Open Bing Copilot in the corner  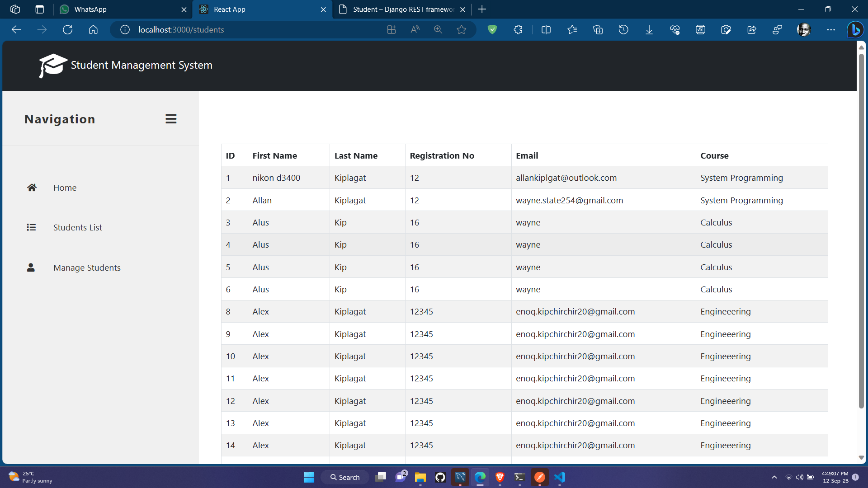(x=855, y=29)
